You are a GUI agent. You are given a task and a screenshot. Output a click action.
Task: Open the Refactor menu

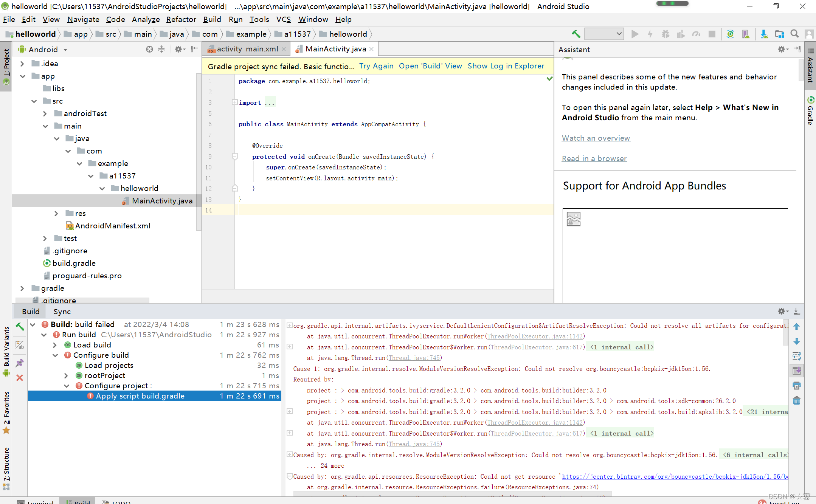[x=181, y=19]
